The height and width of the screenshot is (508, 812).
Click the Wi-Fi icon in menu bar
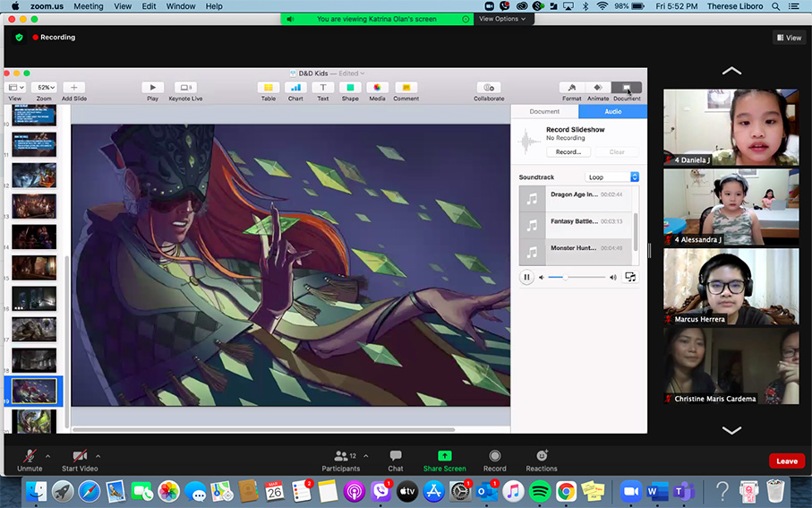tap(602, 6)
